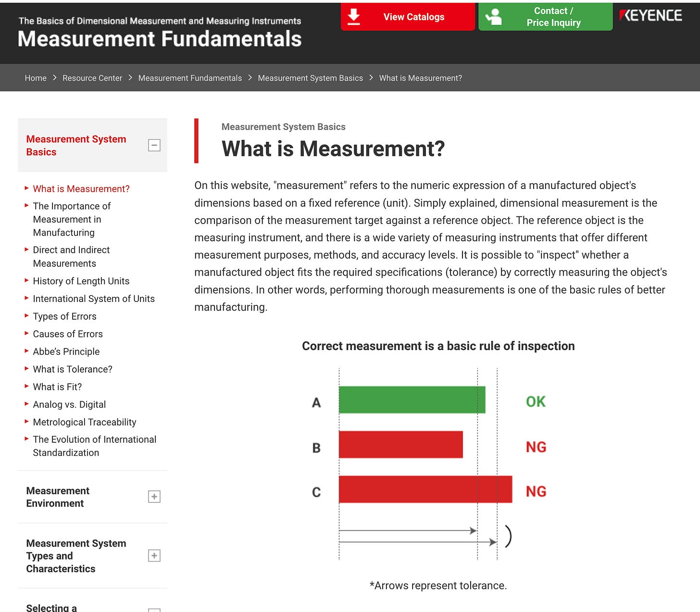Open International System of Units page
This screenshot has height=612, width=700.
tap(94, 299)
